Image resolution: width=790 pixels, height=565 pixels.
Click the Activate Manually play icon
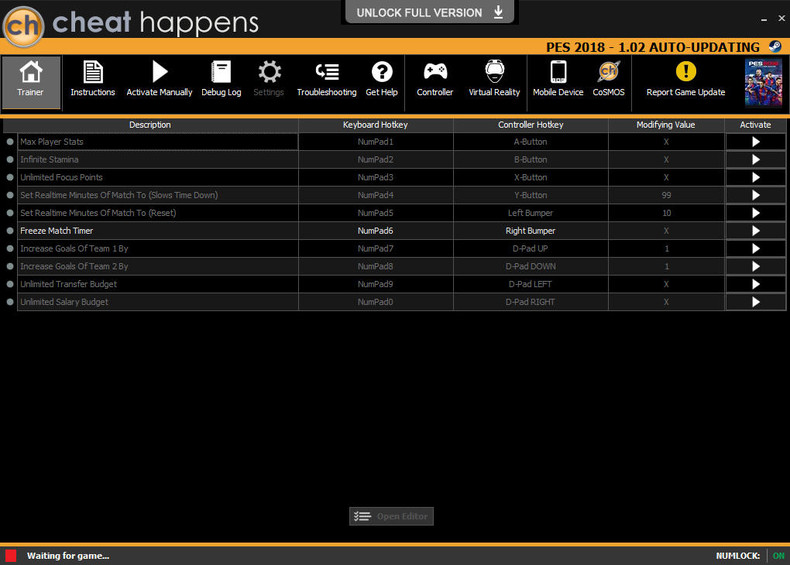click(x=159, y=72)
